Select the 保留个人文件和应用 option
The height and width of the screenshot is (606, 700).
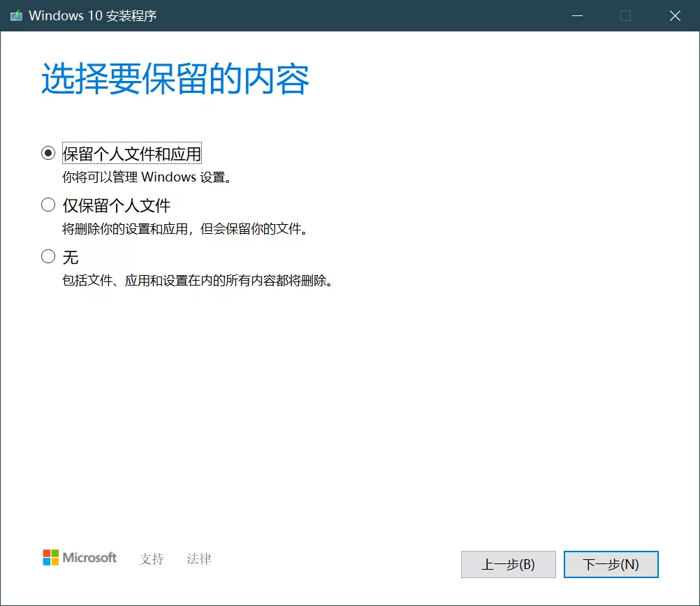pyautogui.click(x=48, y=153)
